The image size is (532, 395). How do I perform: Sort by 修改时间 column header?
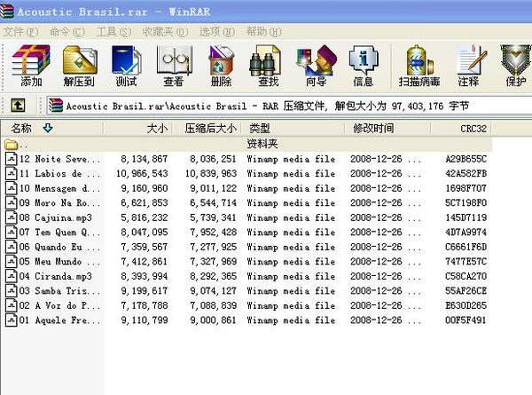[x=387, y=129]
